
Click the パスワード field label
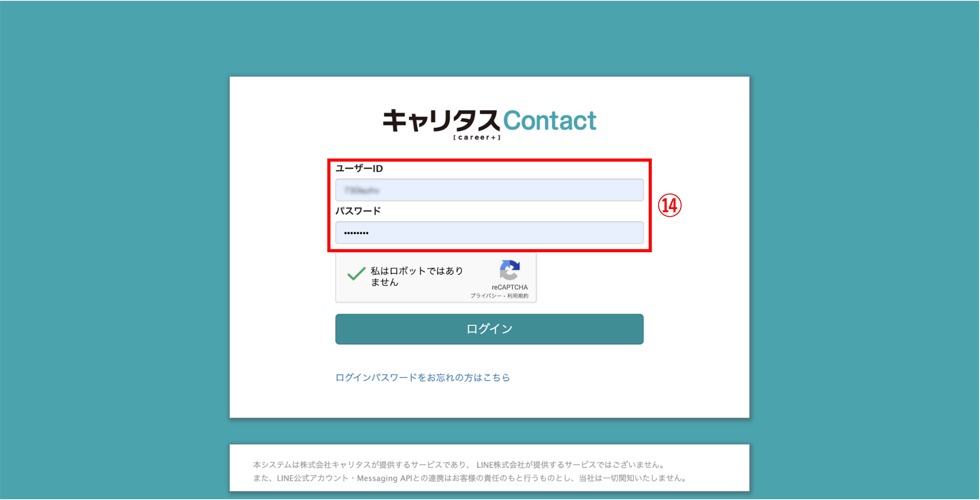tap(358, 211)
